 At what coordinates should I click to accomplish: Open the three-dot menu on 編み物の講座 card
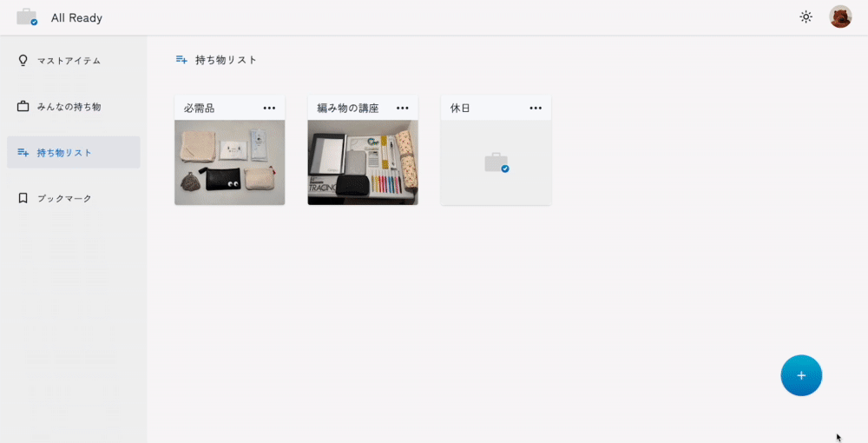403,108
